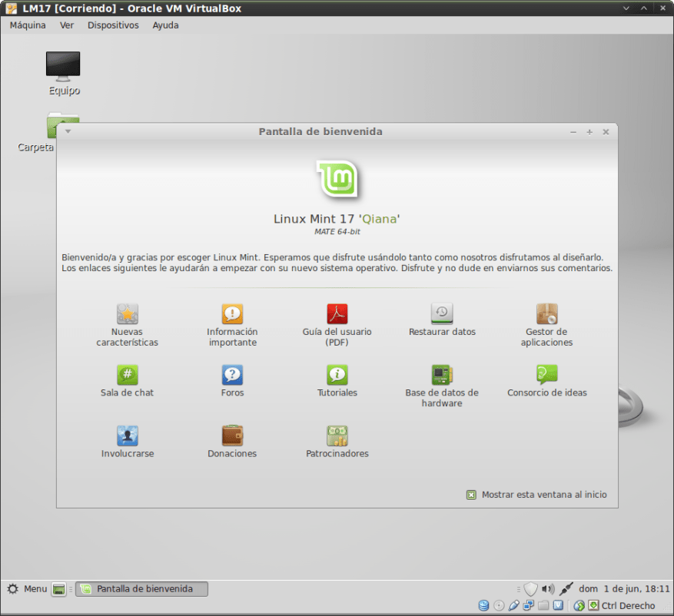Open the welcome window title menu arrow
Viewport: 674px width, 616px height.
click(68, 131)
